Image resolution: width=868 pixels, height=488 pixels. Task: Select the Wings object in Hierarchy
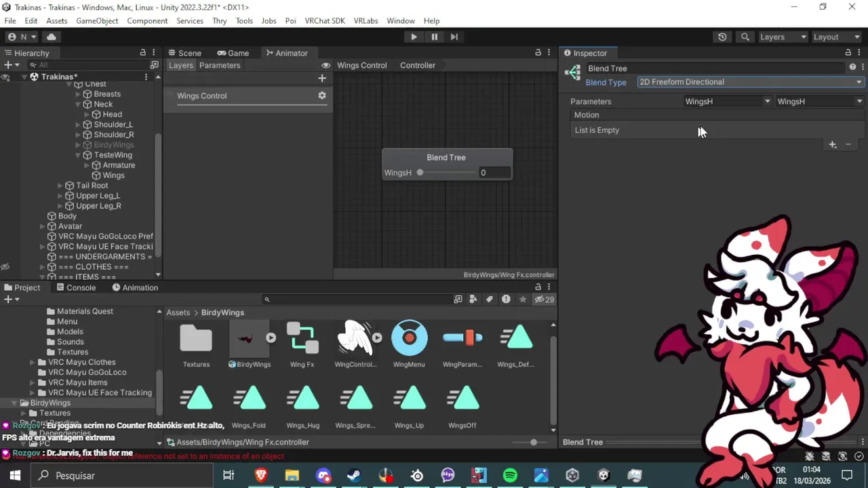[113, 176]
